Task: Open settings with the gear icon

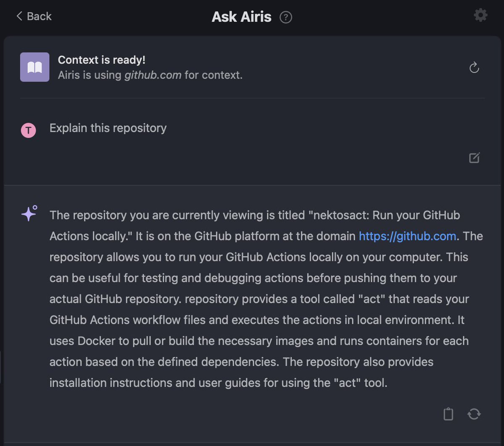Action: pos(480,15)
